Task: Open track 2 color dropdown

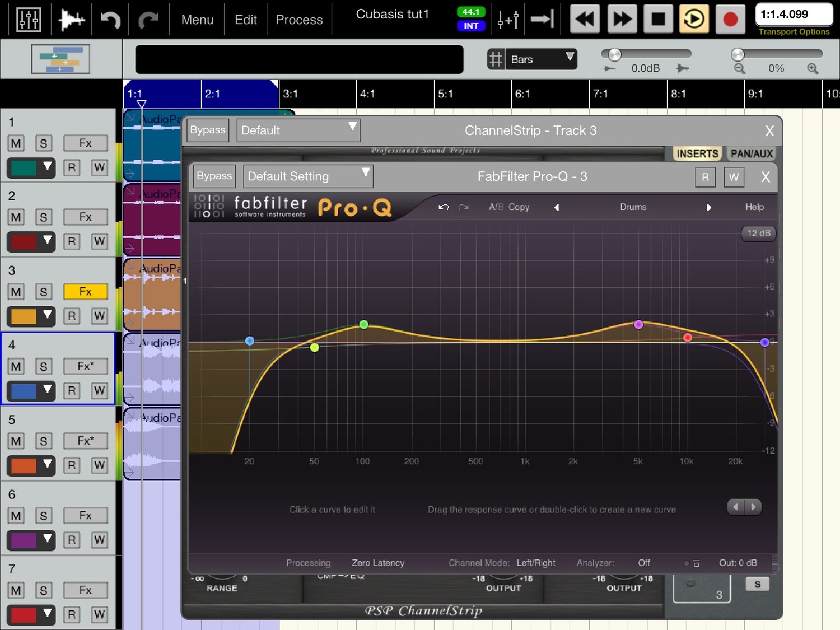Action: [31, 241]
